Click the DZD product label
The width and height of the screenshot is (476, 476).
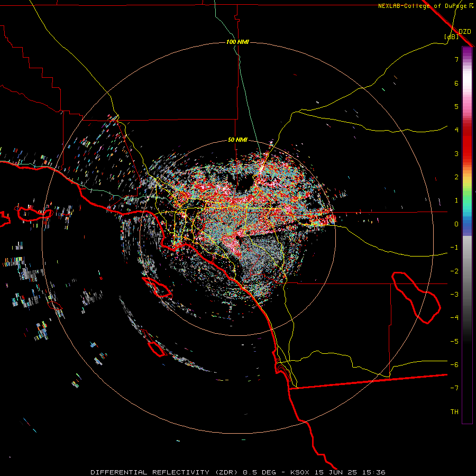[x=464, y=32]
